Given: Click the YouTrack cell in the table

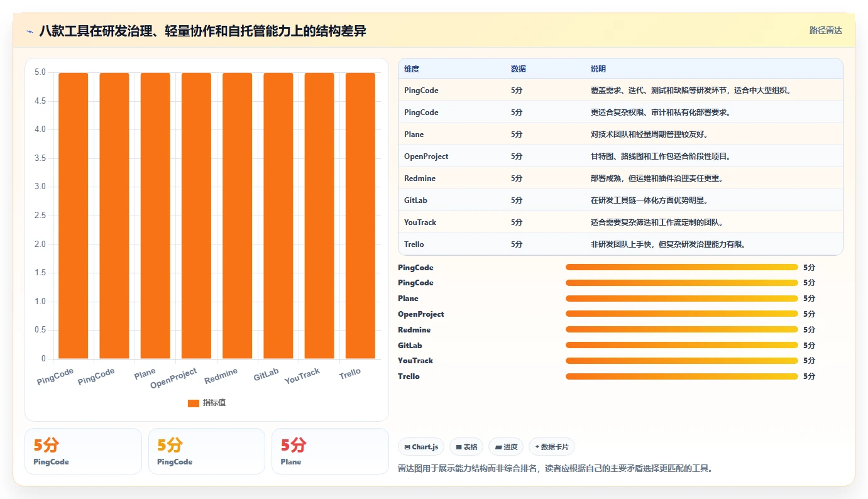Looking at the screenshot, I should [420, 222].
